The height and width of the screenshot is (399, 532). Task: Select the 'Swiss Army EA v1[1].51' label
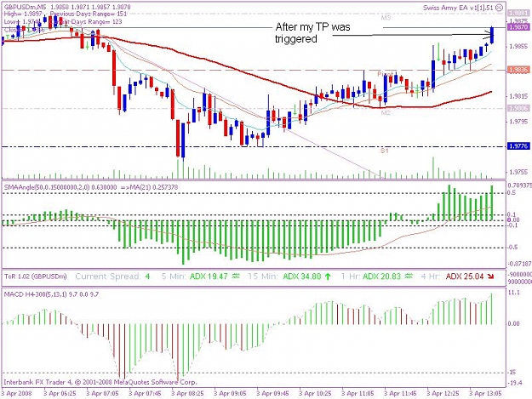[x=458, y=8]
